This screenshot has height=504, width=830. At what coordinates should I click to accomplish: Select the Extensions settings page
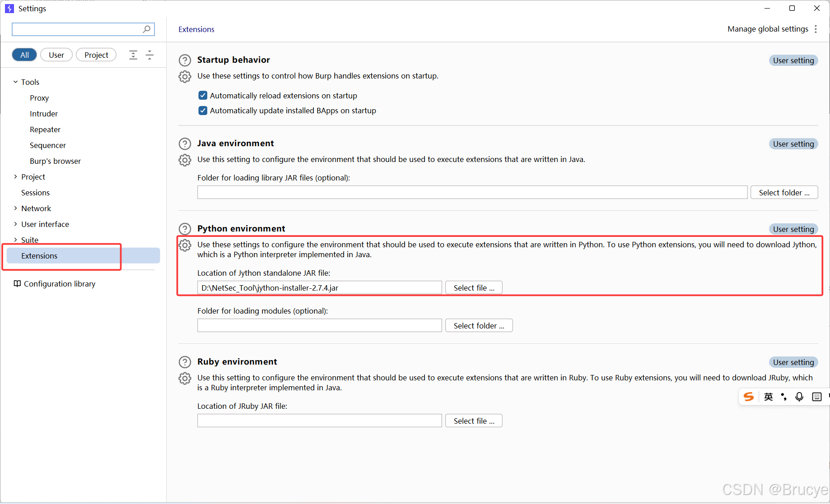(x=83, y=255)
